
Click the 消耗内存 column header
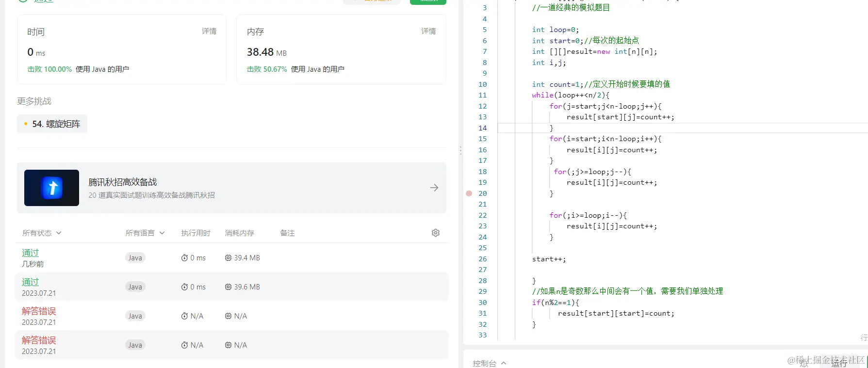240,233
